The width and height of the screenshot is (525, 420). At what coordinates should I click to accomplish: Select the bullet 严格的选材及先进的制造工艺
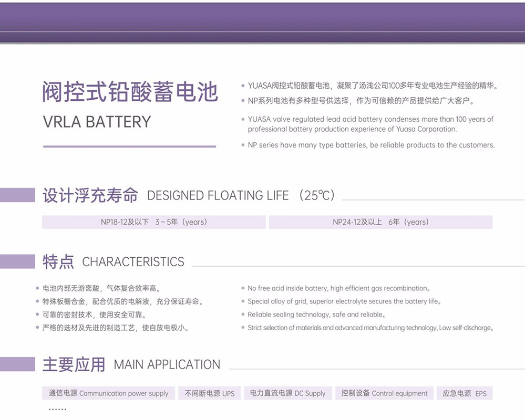[116, 328]
